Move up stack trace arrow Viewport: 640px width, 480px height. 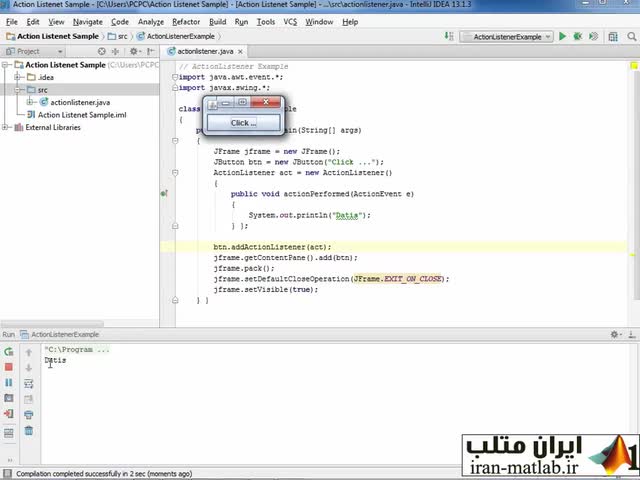click(29, 352)
